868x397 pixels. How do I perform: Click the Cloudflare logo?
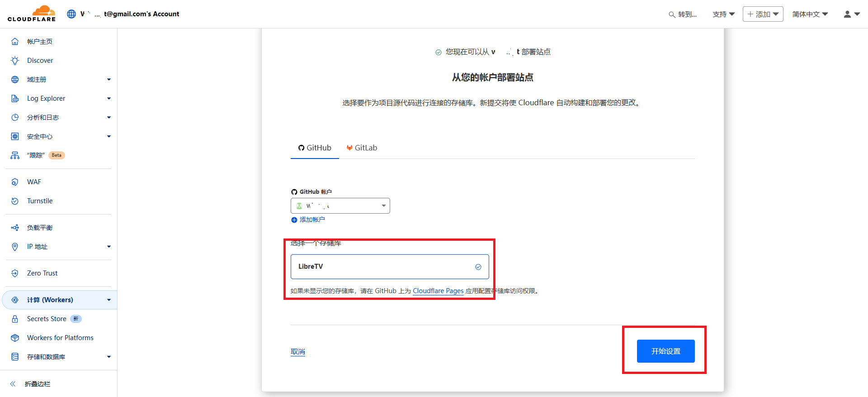[32, 14]
